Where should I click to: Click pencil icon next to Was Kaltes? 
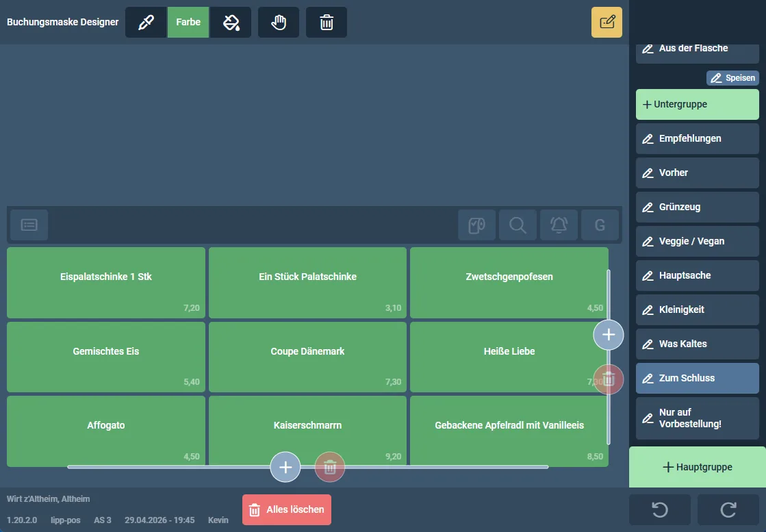pyautogui.click(x=648, y=344)
